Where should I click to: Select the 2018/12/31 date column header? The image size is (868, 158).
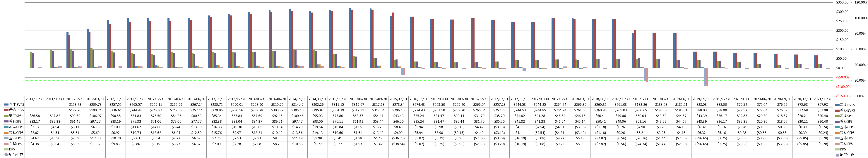(x=641, y=99)
